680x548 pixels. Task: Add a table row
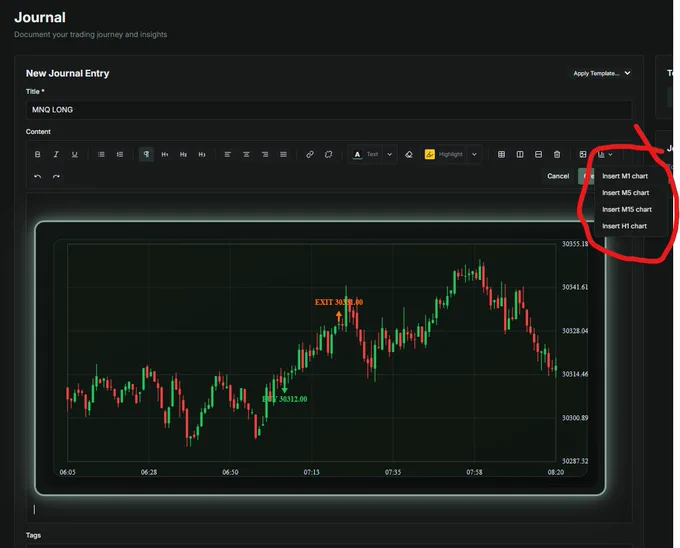539,154
